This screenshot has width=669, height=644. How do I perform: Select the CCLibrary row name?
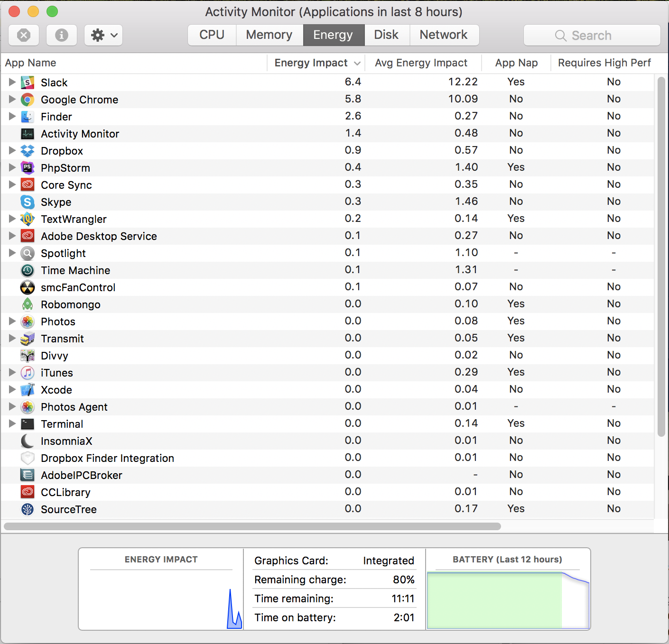click(x=65, y=492)
